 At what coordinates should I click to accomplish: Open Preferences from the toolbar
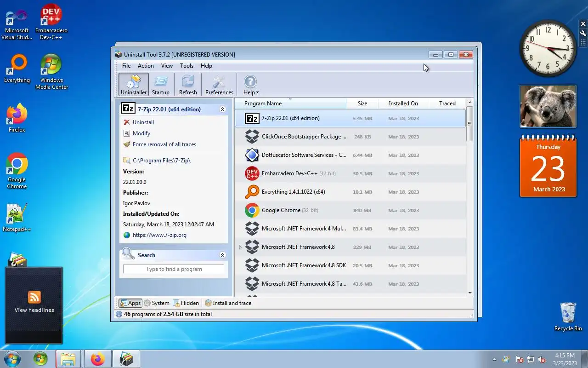click(219, 85)
